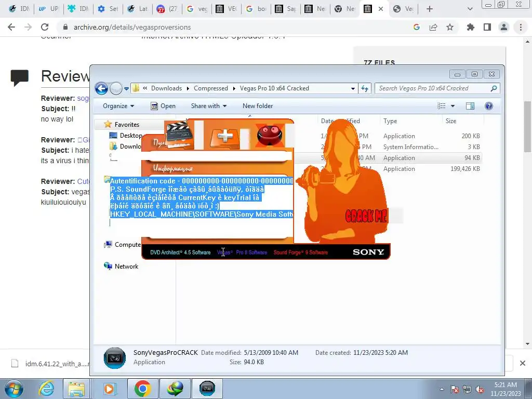This screenshot has width=532, height=399.
Task: Switch to the (27 notifications tab
Action: tap(167, 9)
